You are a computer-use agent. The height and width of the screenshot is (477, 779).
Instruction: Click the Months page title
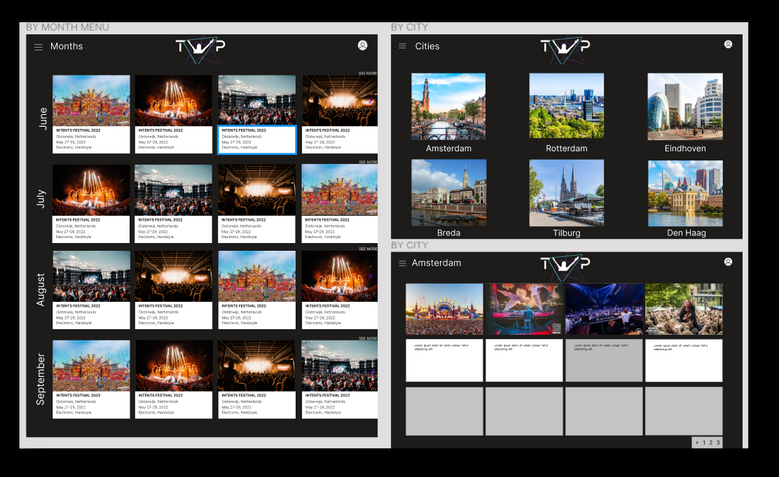point(67,46)
